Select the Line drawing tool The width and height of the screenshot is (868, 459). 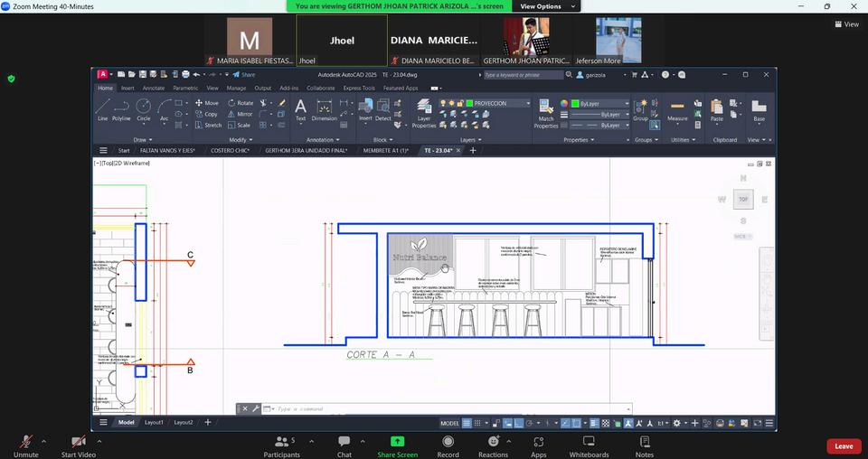coord(103,110)
